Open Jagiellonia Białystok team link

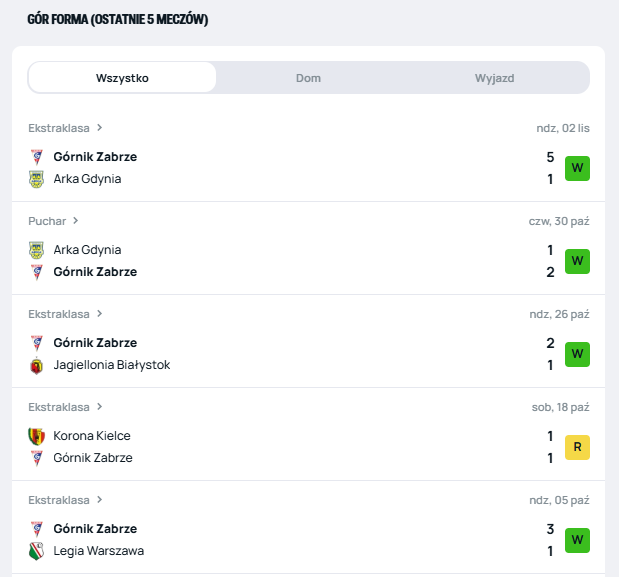coord(111,365)
